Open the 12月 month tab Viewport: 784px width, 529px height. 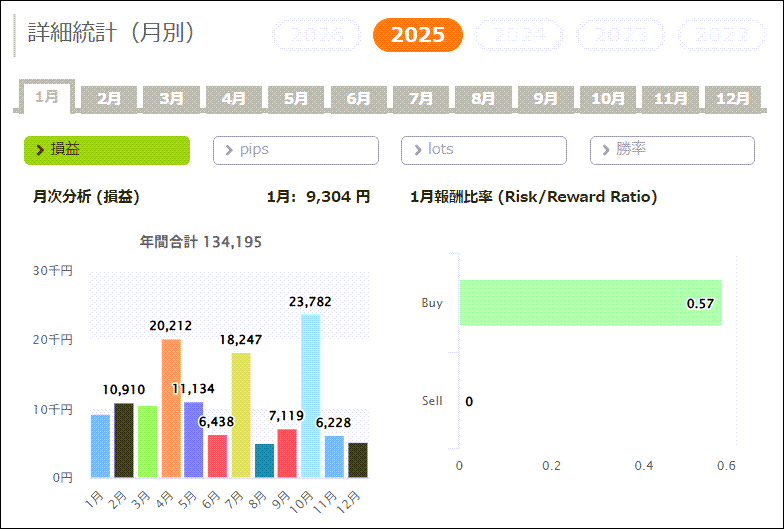tap(733, 98)
